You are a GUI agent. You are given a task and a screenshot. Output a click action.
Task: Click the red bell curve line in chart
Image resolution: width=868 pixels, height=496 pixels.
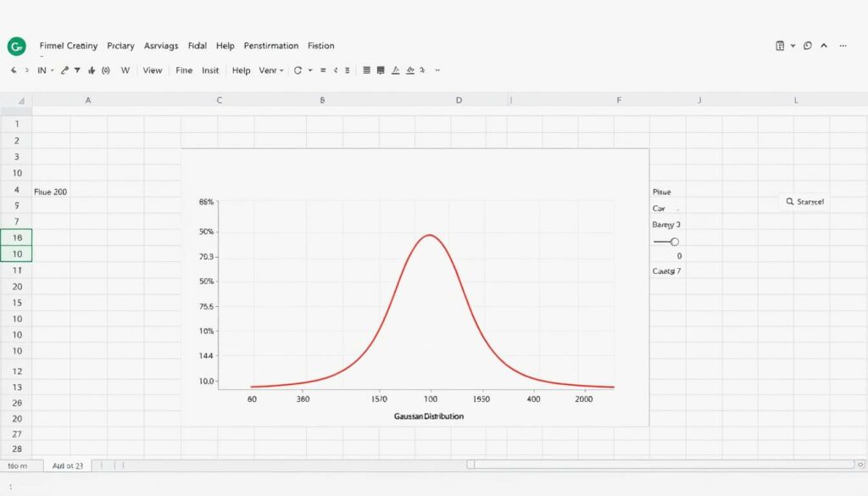430,236
